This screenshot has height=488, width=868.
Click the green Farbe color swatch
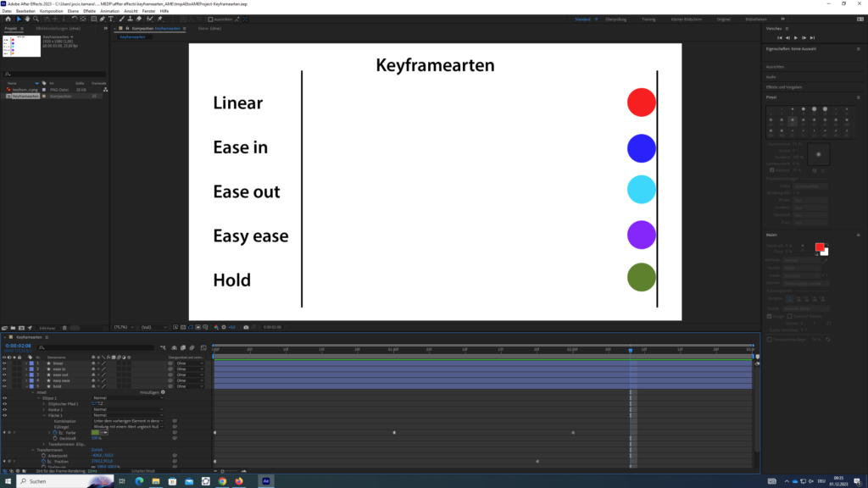click(x=96, y=432)
